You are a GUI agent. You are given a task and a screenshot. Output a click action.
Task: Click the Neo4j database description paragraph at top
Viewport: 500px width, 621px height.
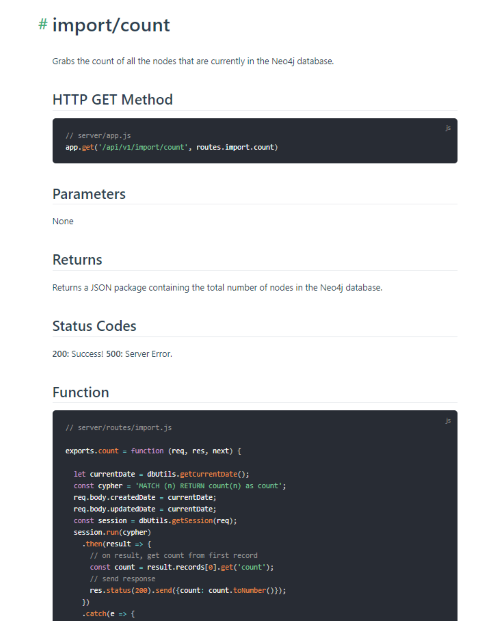click(x=193, y=61)
